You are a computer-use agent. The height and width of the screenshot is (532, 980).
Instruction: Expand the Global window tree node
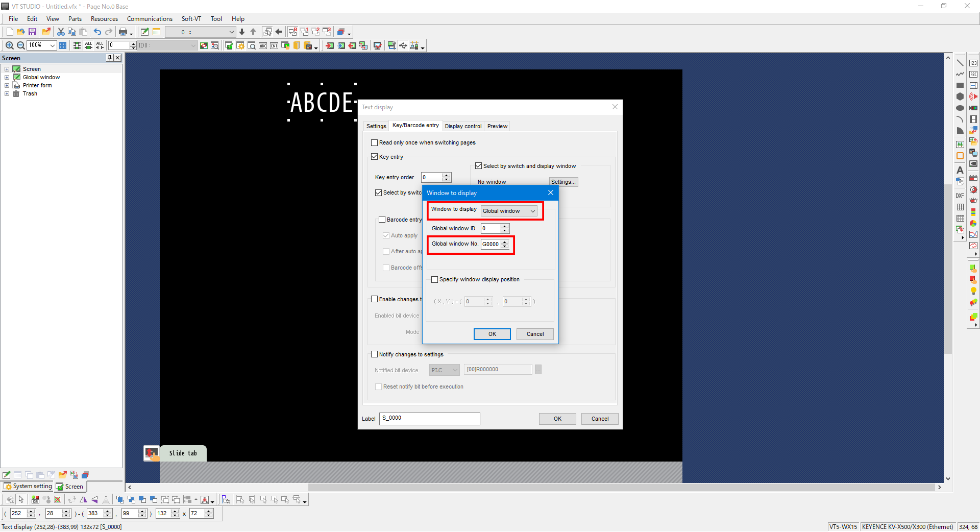[7, 78]
